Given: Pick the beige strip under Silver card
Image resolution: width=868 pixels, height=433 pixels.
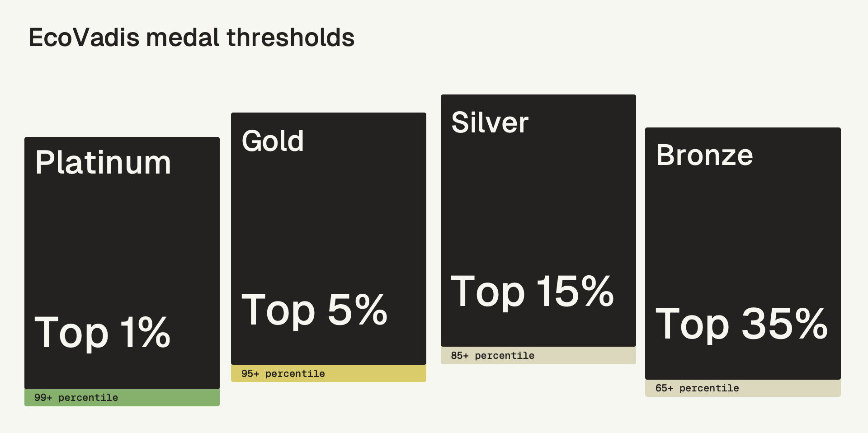Looking at the screenshot, I should click(x=588, y=356).
